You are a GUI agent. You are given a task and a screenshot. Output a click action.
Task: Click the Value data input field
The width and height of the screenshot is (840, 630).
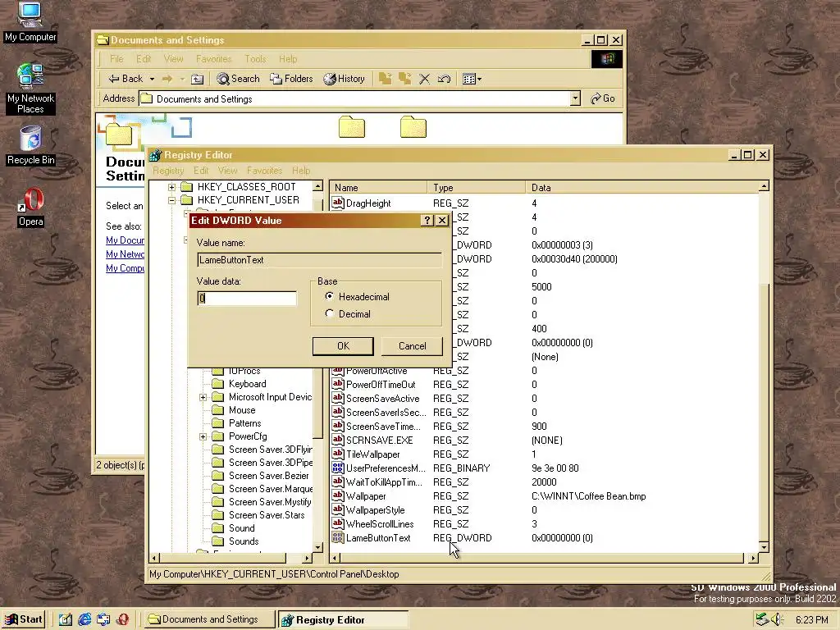coord(246,299)
